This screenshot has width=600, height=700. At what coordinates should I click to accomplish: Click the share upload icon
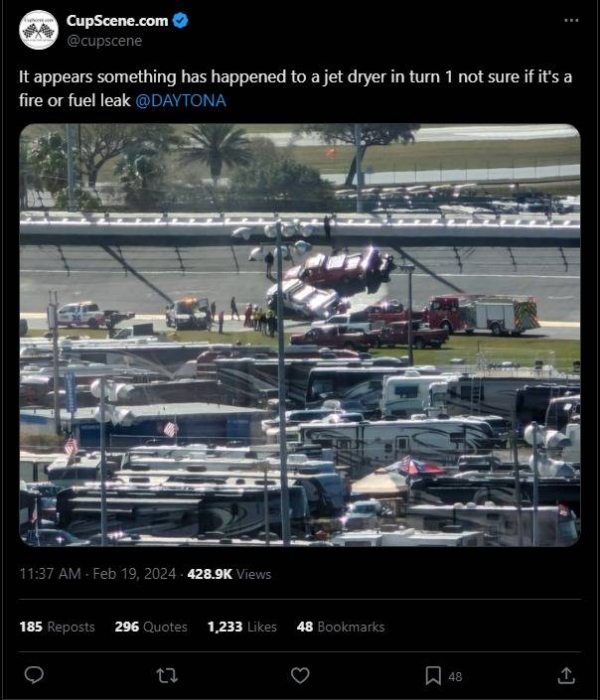click(x=566, y=675)
